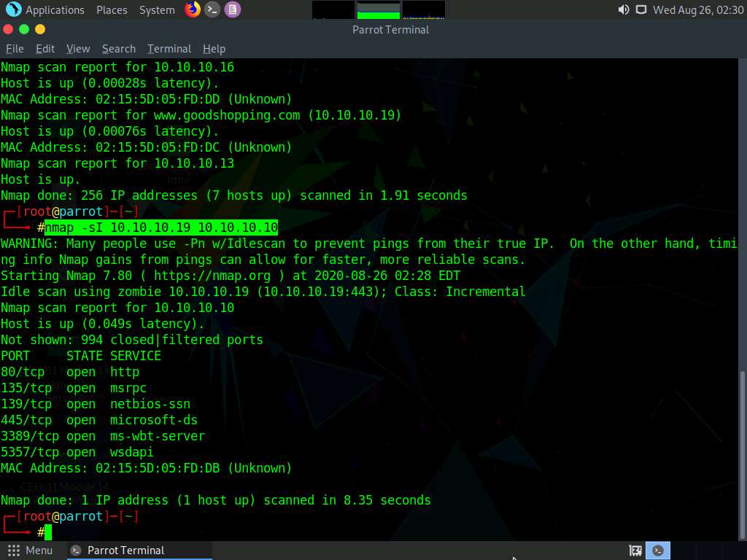Click the 'Idle scan using zombie' line
This screenshot has width=747, height=560.
(263, 292)
